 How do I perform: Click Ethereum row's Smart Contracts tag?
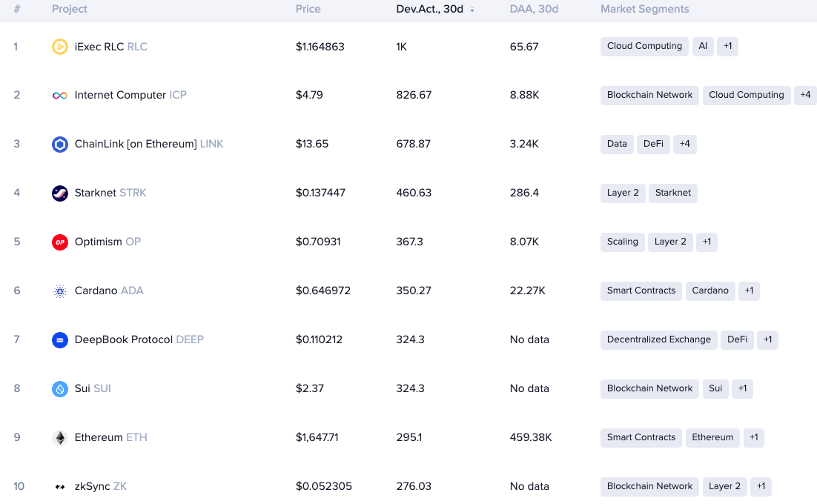pos(641,438)
